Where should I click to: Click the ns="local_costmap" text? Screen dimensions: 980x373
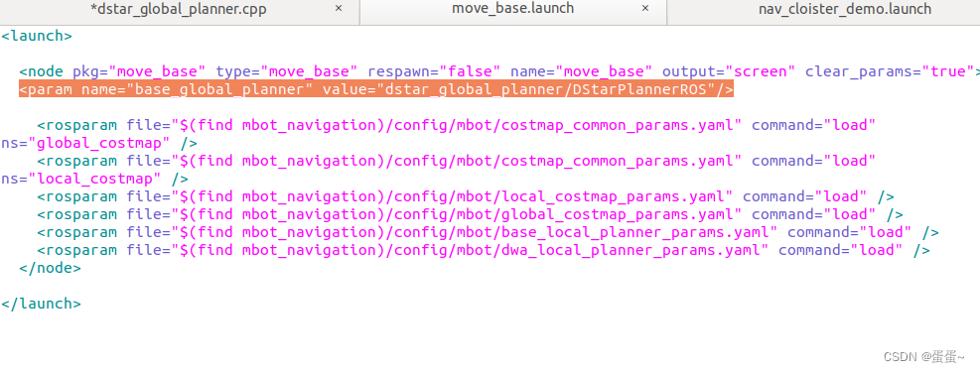pyautogui.click(x=81, y=179)
